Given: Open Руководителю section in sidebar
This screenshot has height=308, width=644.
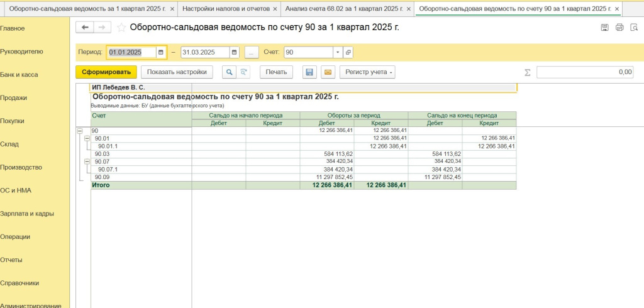Looking at the screenshot, I should [x=21, y=52].
